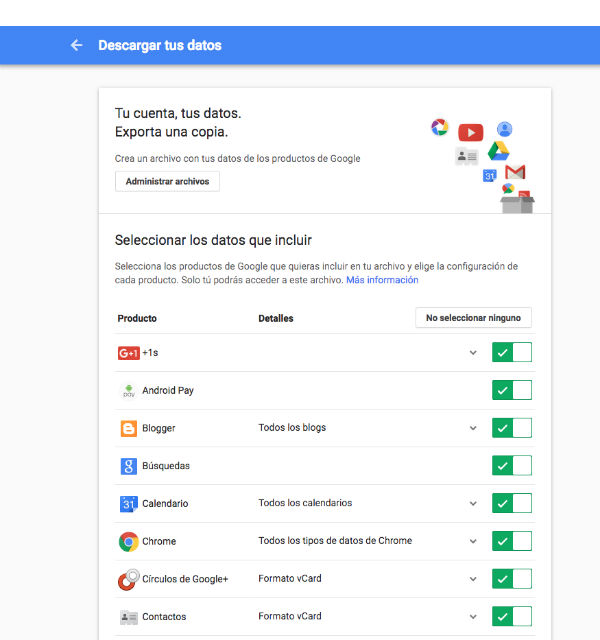
Task: Click the Chrome logo icon
Action: pyautogui.click(x=129, y=542)
